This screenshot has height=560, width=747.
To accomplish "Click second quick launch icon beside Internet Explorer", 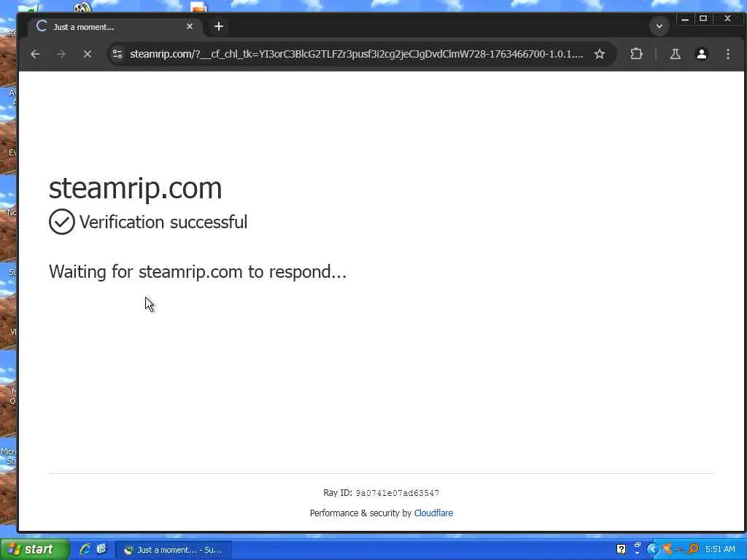I will [101, 549].
